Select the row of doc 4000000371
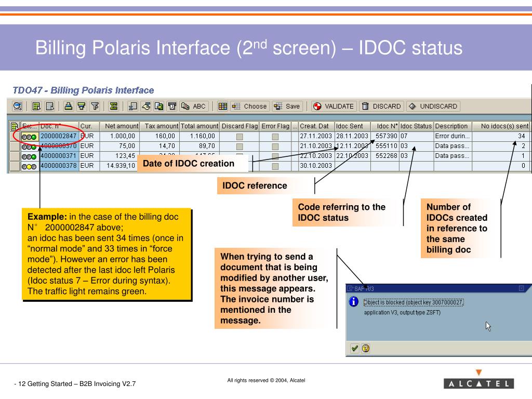This screenshot has height=399, width=532. [x=14, y=156]
